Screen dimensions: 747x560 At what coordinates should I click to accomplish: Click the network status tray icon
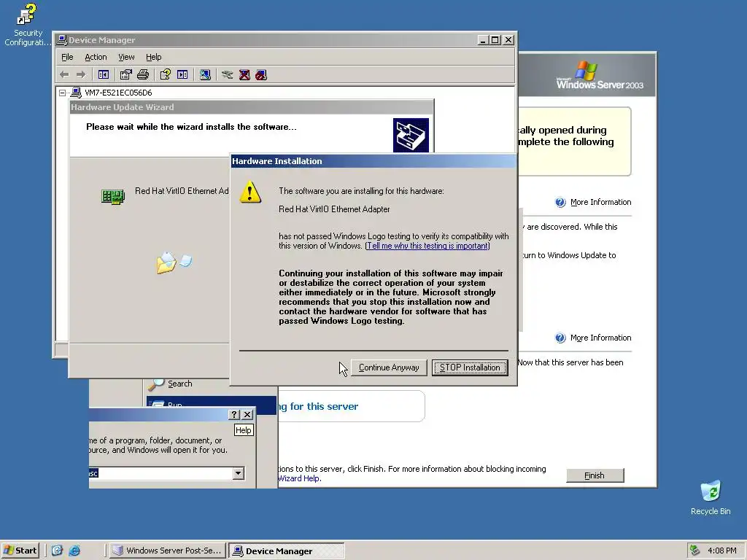pos(695,551)
